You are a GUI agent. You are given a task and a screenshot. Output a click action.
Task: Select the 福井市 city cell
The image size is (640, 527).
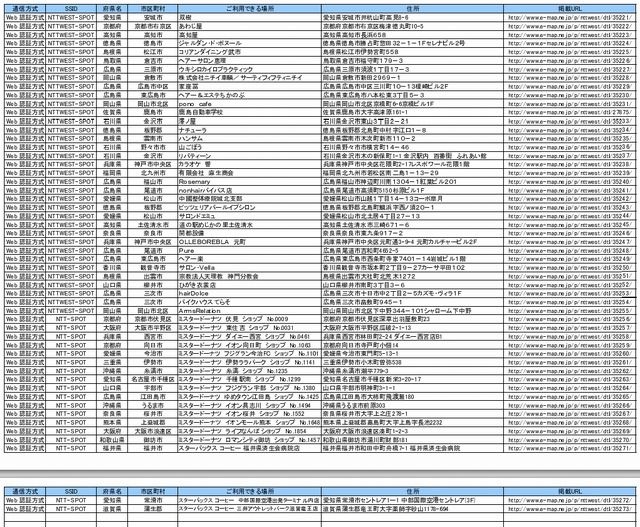[153, 448]
